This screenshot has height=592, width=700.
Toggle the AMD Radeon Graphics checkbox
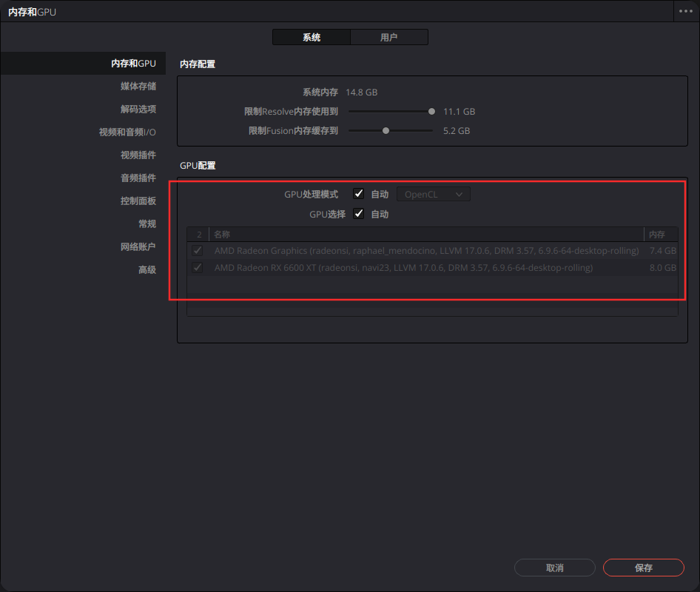(198, 250)
